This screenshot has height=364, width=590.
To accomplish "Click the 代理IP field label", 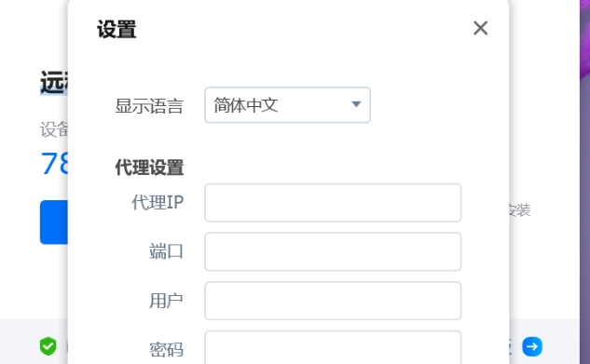I will coord(158,202).
